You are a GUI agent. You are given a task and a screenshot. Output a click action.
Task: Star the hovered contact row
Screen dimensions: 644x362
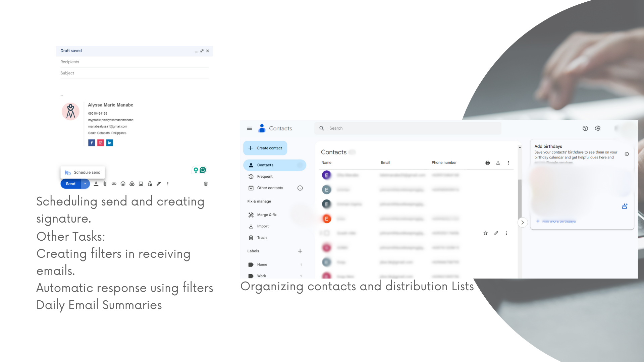click(x=485, y=233)
